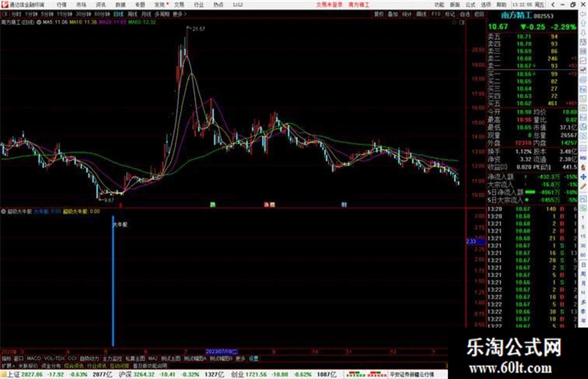Select the 日线 daily period
Image resolution: width=588 pixels, height=379 pixels.
[118, 14]
